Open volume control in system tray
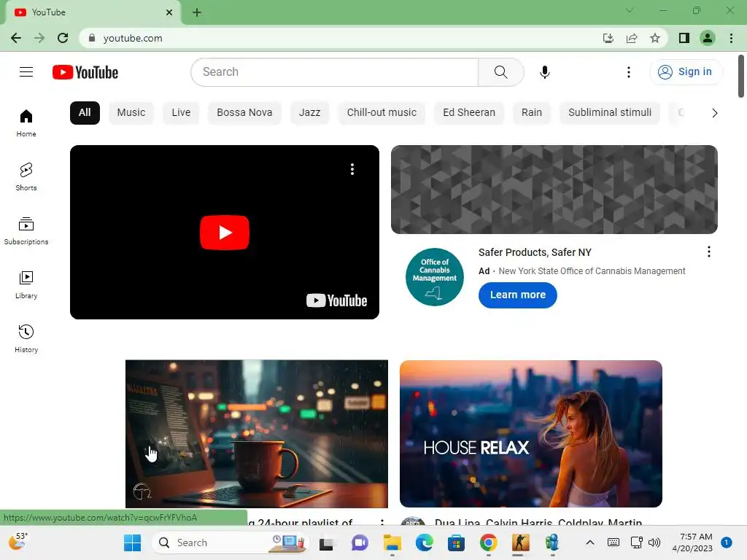 click(x=654, y=542)
